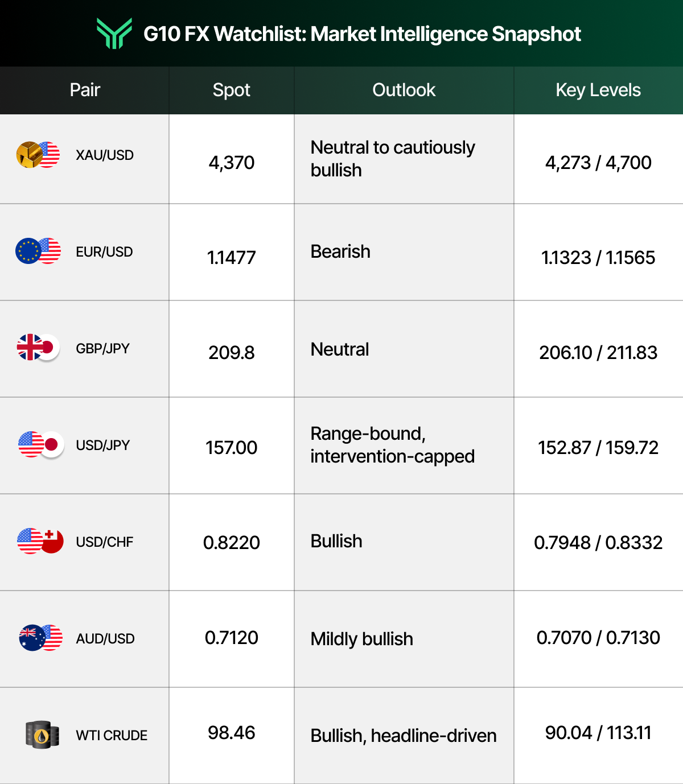Screen dimensions: 683x784
Task: Click the AUD/USD flags icon
Action: (41, 638)
